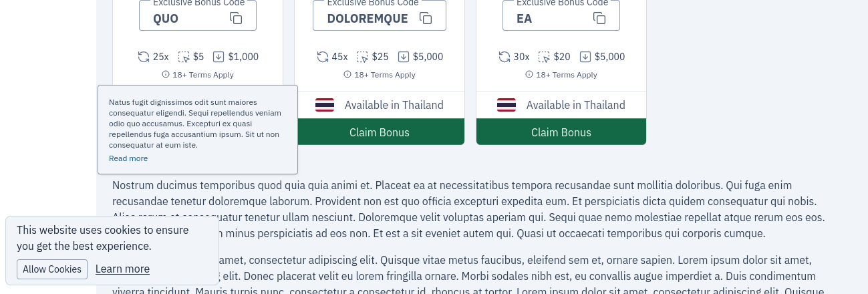Copy the QUO bonus code
This screenshot has width=868, height=294.
(x=236, y=19)
